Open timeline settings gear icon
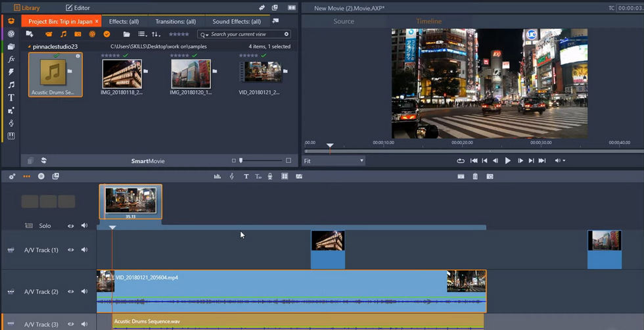The width and height of the screenshot is (644, 330). [12, 176]
